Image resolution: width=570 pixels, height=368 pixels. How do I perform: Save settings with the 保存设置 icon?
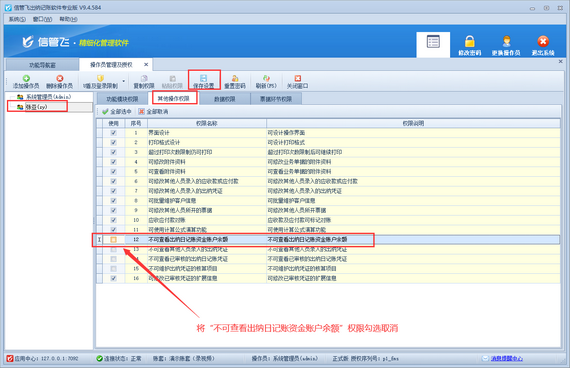[204, 78]
